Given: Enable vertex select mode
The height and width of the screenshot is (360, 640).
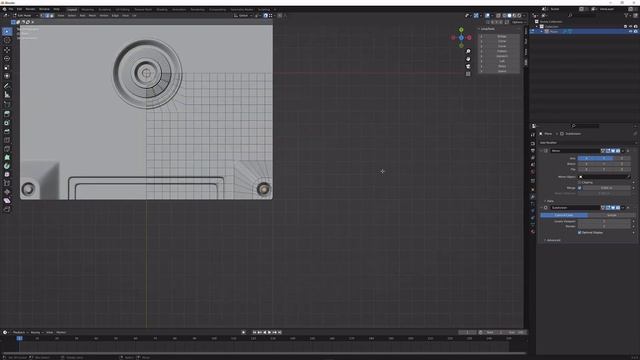Looking at the screenshot, I should tap(42, 16).
